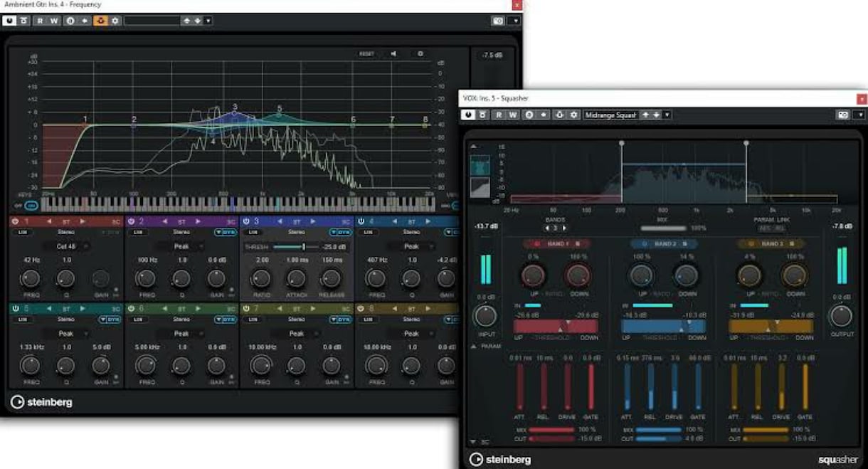Select EQ band 5 node on curve
Viewport: 868px width, 469px height.
tap(280, 114)
